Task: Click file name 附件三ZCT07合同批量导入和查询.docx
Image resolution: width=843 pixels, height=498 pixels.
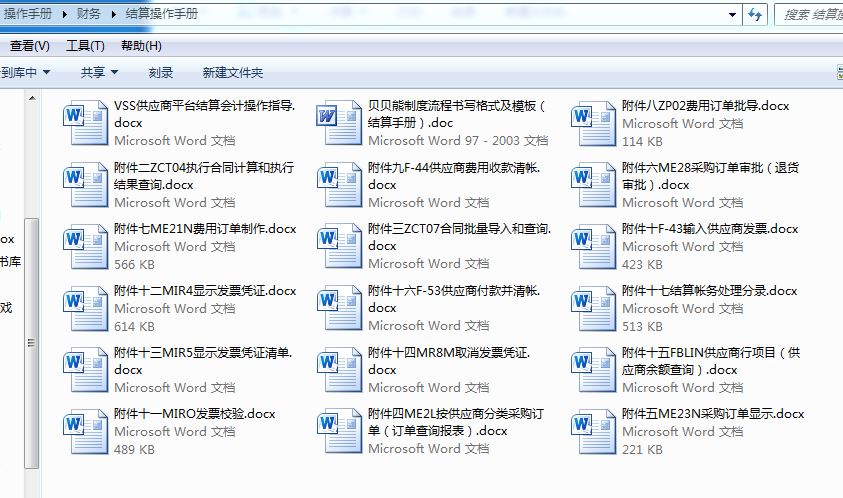Action: click(x=460, y=237)
